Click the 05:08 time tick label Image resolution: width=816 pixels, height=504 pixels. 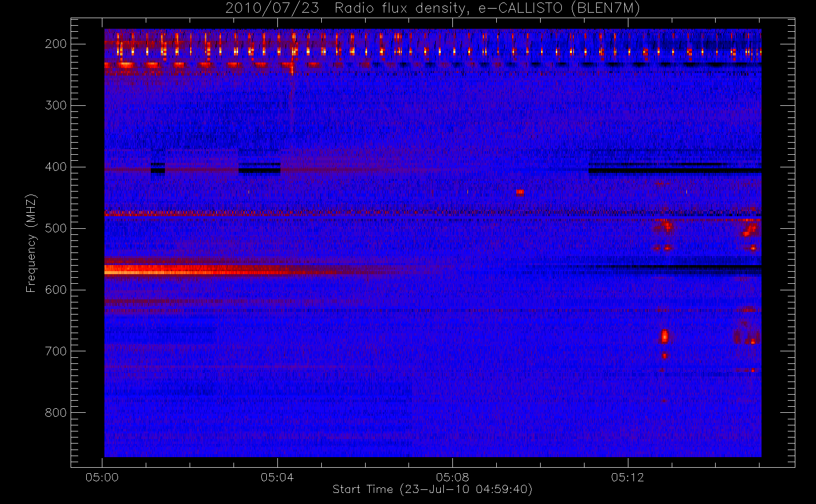(452, 477)
